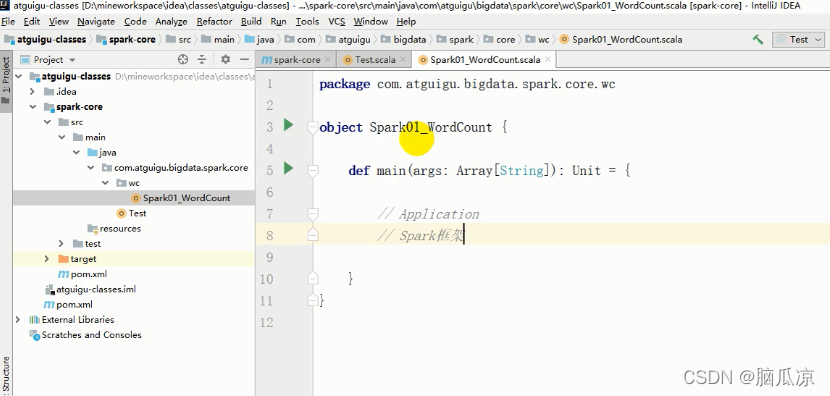The width and height of the screenshot is (830, 396).
Task: Select Test scala object in project tree
Action: tap(131, 213)
